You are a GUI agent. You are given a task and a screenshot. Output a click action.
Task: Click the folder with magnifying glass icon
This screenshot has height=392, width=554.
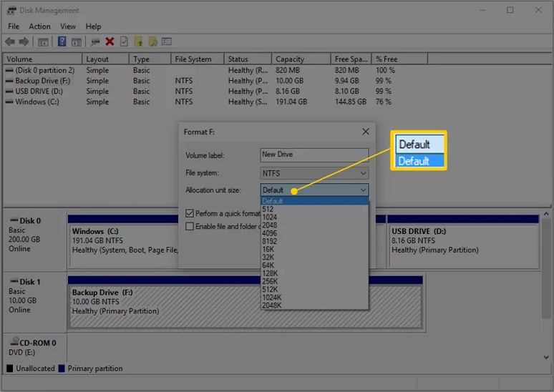152,41
